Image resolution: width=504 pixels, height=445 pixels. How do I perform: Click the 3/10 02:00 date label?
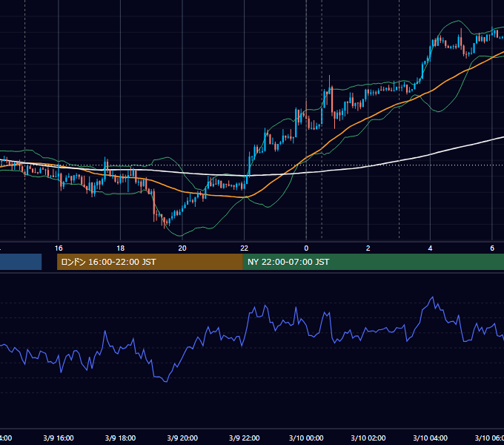368,438
